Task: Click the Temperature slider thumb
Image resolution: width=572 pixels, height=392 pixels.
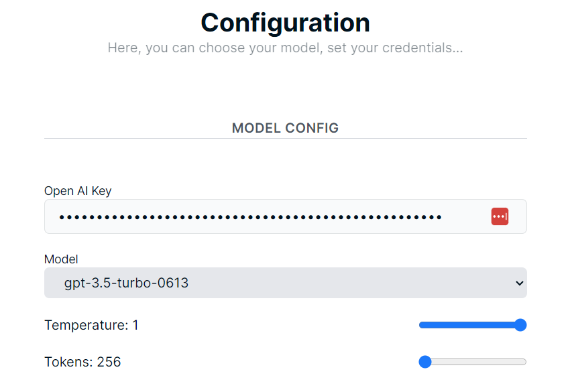Action: pos(520,325)
